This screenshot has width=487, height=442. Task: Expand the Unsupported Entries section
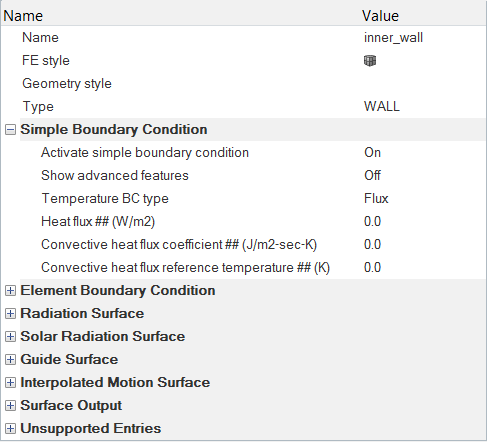(x=10, y=429)
